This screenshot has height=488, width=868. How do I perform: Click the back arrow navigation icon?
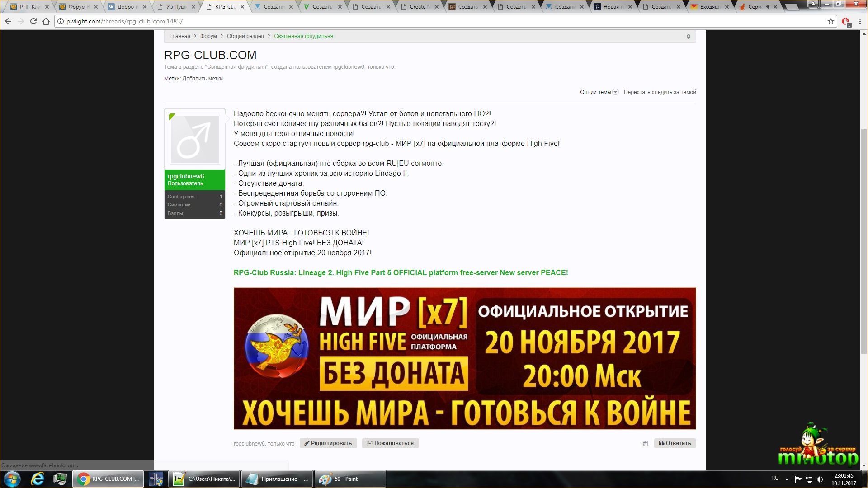click(x=8, y=21)
